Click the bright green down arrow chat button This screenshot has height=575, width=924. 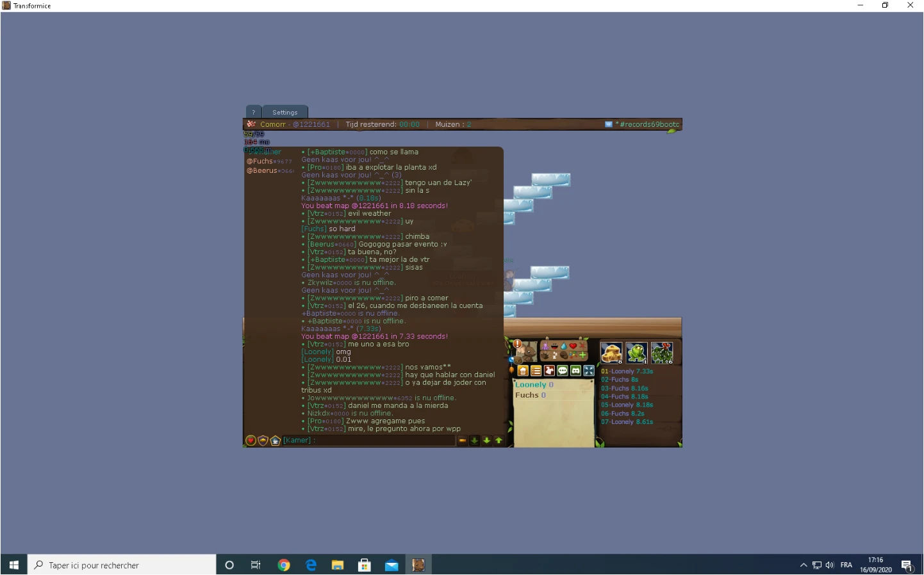click(x=486, y=441)
